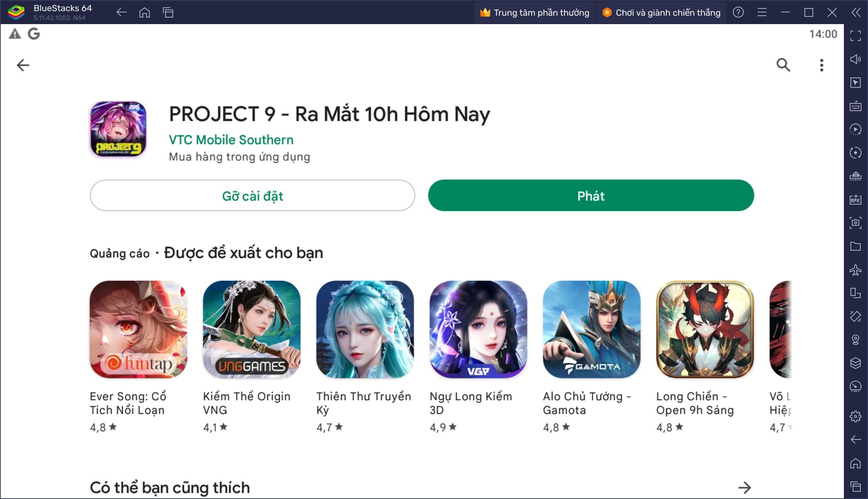This screenshot has width=868, height=499.
Task: Open the memory trim sidebar icon
Action: (x=855, y=176)
